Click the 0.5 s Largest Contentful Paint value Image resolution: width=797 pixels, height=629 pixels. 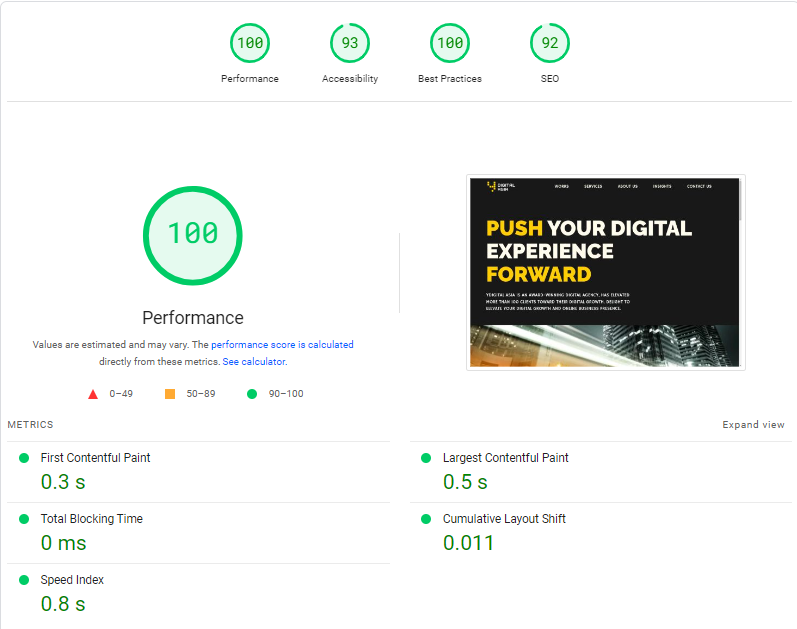(465, 482)
